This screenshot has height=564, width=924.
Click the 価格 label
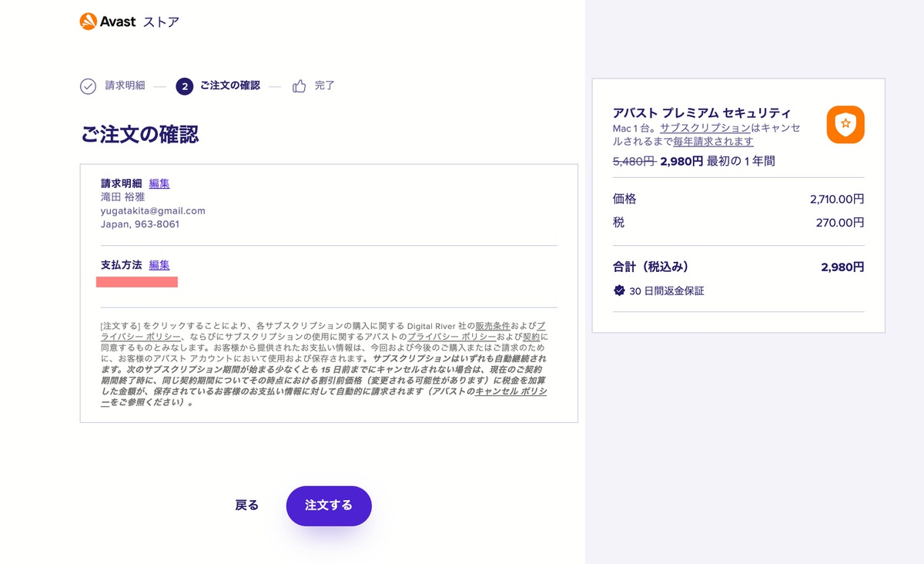pyautogui.click(x=624, y=199)
